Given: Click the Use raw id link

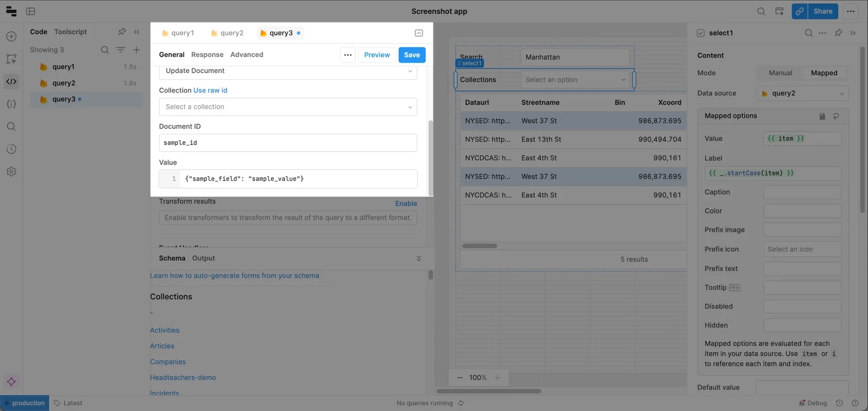Looking at the screenshot, I should coord(210,91).
